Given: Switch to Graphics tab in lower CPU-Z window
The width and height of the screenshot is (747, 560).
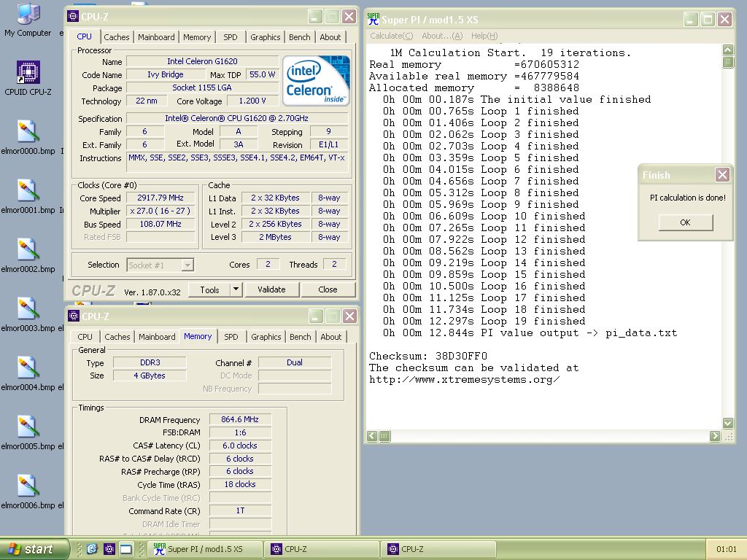Looking at the screenshot, I should coord(266,337).
